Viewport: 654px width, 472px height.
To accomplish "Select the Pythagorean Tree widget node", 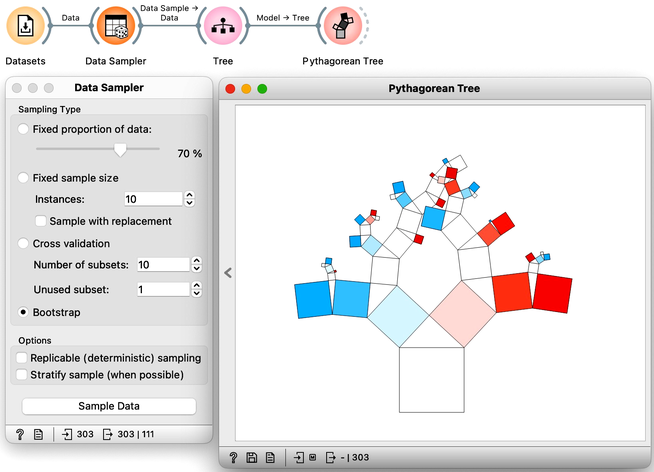I will (343, 26).
